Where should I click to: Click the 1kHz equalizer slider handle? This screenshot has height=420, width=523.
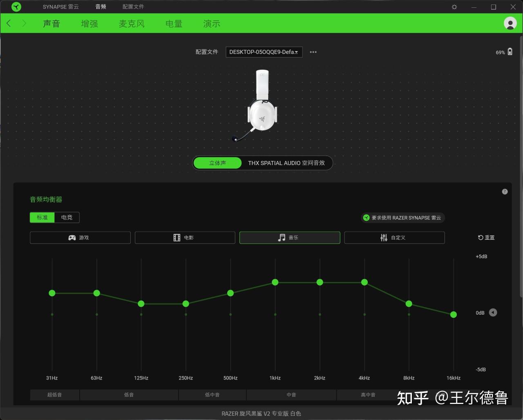click(275, 282)
